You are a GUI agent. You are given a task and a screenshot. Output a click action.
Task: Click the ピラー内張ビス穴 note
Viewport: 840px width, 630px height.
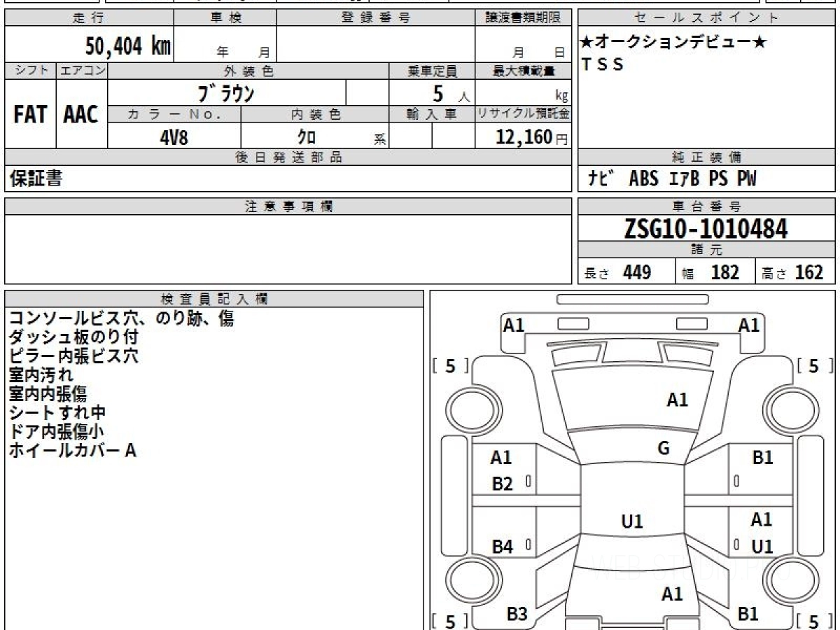[x=73, y=356]
